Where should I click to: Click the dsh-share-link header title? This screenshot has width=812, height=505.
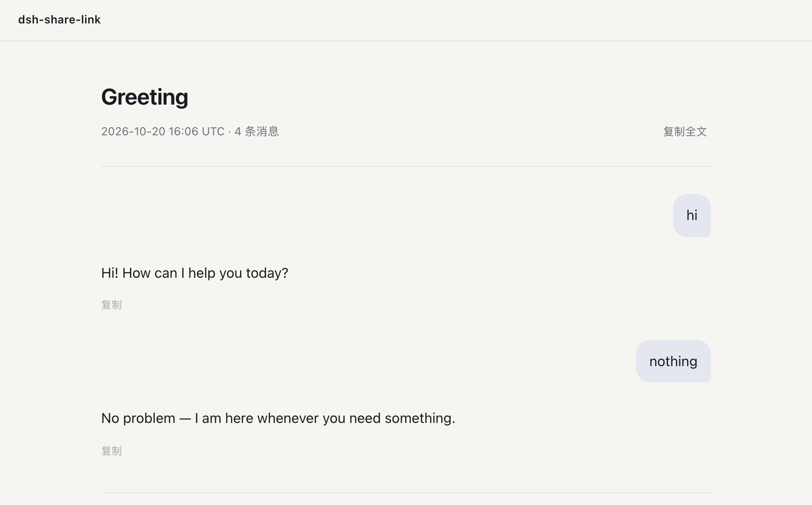coord(59,19)
